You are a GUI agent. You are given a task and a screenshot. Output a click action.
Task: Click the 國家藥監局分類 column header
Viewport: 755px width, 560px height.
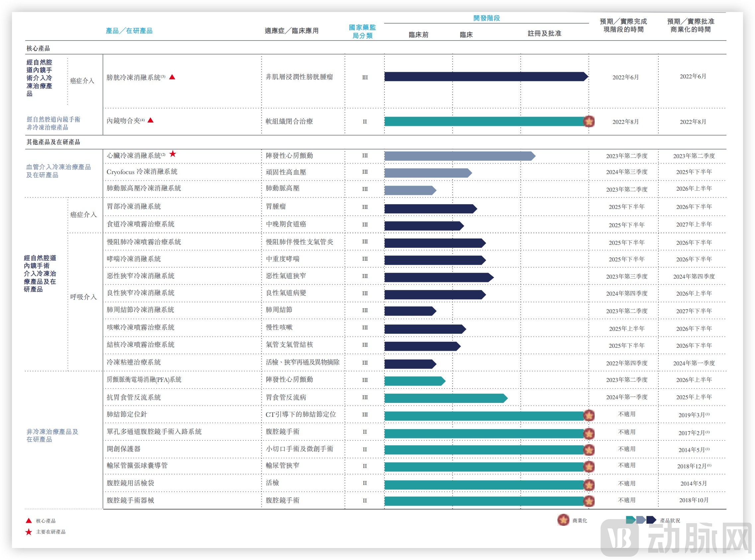[362, 31]
